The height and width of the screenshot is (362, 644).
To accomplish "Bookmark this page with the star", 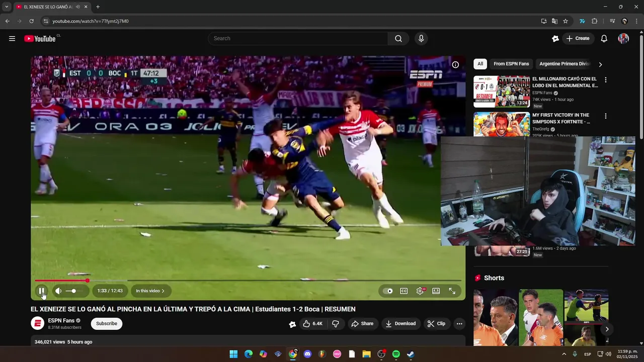I will (566, 21).
